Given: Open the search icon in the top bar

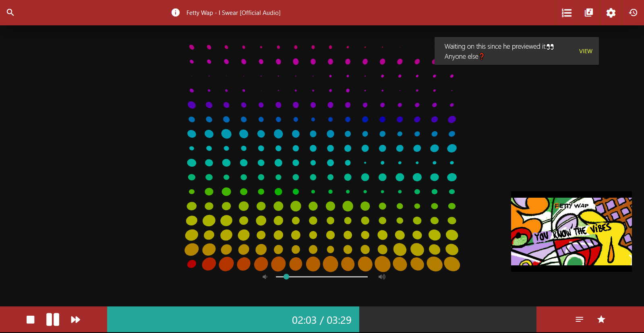Looking at the screenshot, I should (10, 12).
